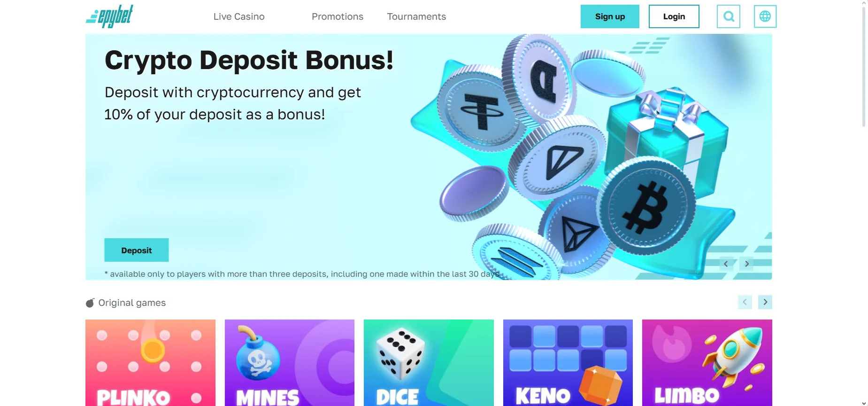The width and height of the screenshot is (868, 406).
Task: Open the Tournaments menu item
Action: click(x=416, y=16)
